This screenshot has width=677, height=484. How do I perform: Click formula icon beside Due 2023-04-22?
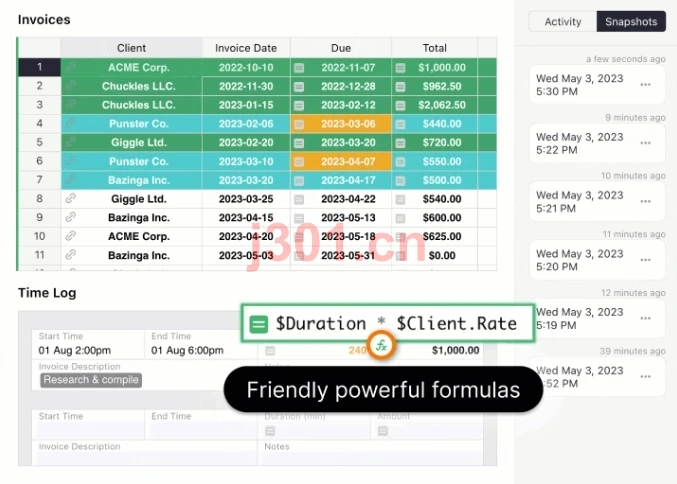click(299, 199)
